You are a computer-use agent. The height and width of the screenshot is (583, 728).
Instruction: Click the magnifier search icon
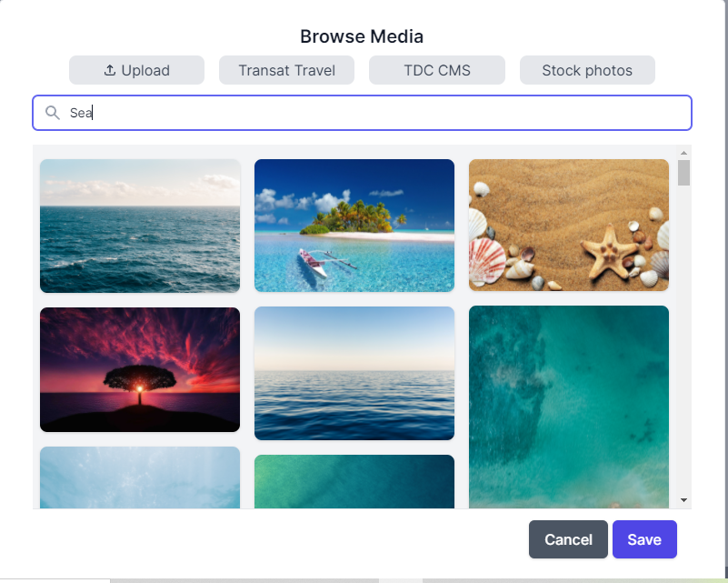(x=53, y=113)
